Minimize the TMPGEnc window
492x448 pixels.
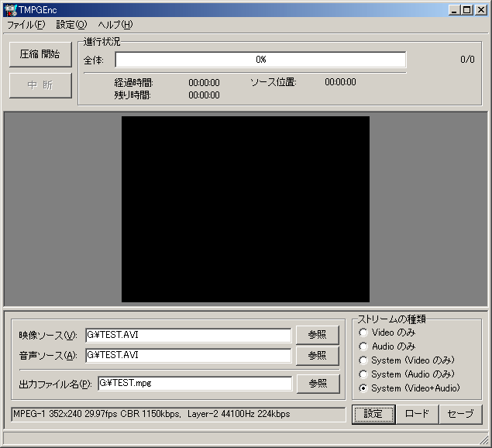[x=454, y=10]
